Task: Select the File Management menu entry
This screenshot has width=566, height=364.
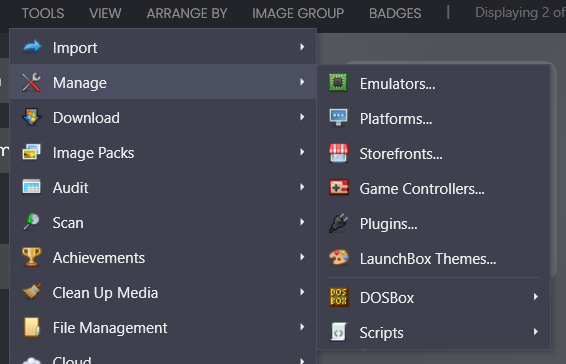Action: click(164, 328)
